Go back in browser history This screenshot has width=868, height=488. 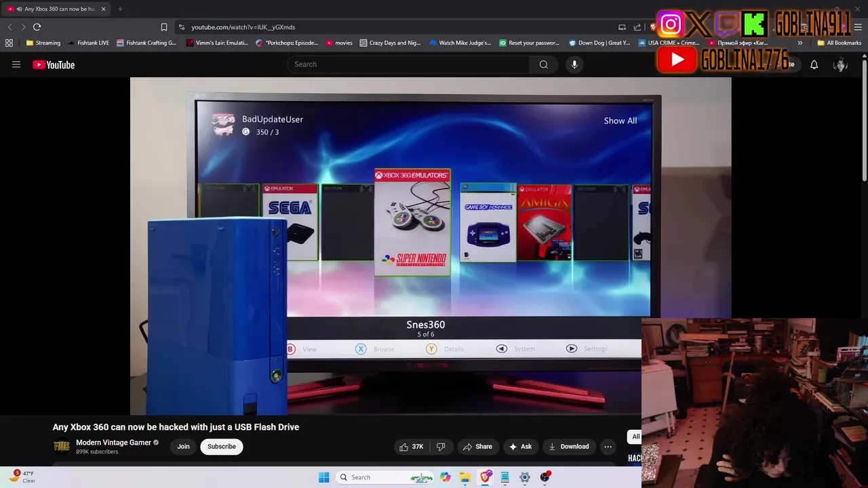coord(9,27)
